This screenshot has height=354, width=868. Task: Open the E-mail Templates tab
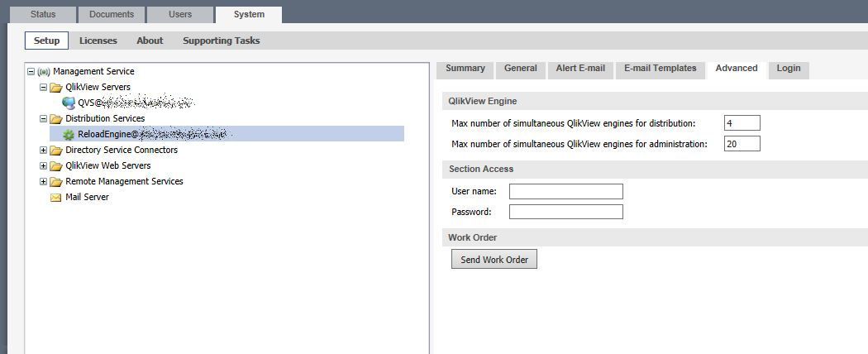point(660,69)
